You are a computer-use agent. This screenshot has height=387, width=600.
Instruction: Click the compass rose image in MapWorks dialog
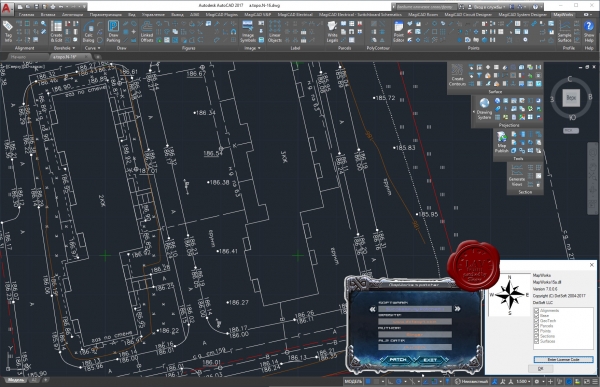click(x=509, y=294)
